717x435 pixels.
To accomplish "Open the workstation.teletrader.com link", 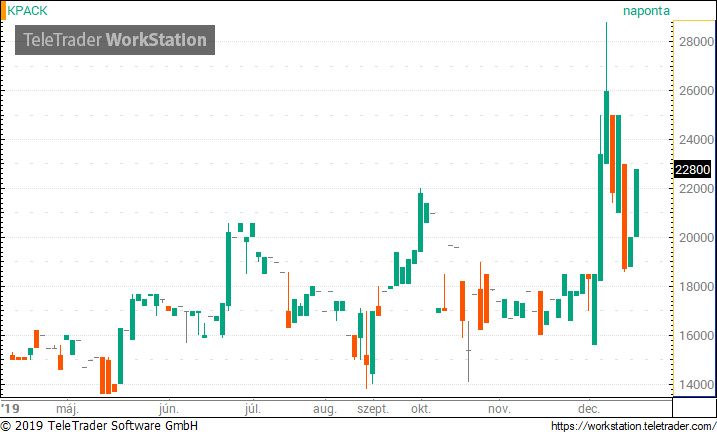I will [x=633, y=426].
